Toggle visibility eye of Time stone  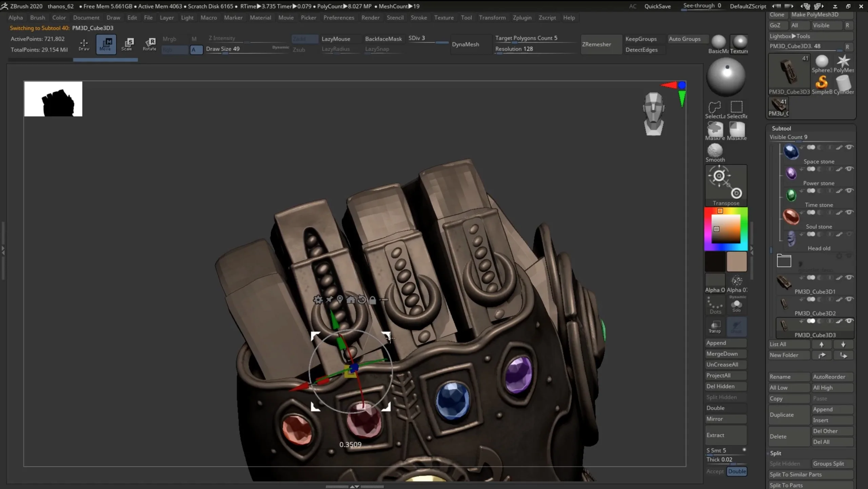coord(849,191)
